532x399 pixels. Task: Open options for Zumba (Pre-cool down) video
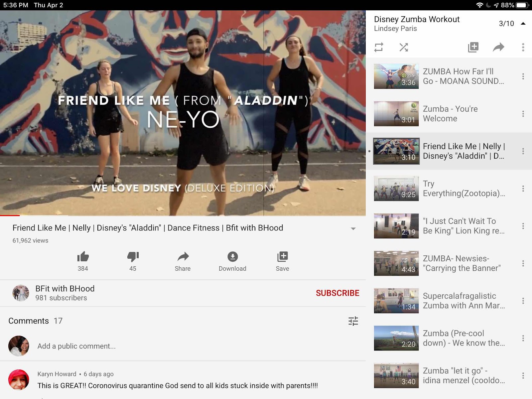click(523, 338)
